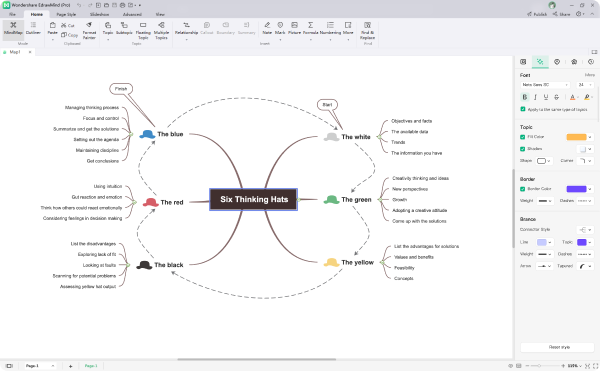Add a Floating Topic
The height and width of the screenshot is (371, 600).
point(143,30)
